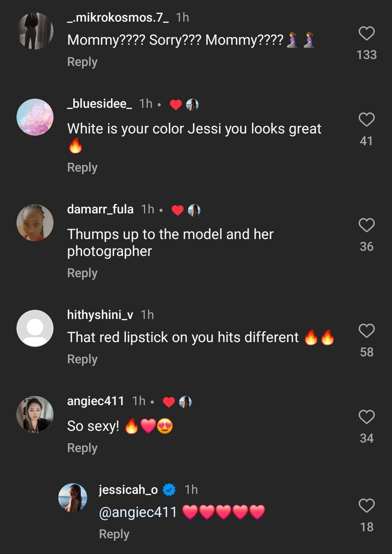Open angiec411's profile via username
The image size is (392, 554).
tap(96, 401)
